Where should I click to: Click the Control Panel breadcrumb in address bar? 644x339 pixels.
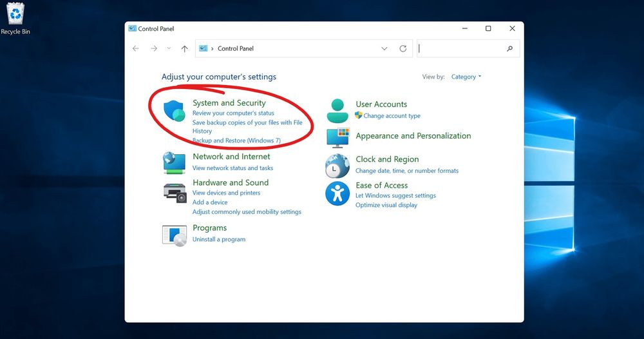236,48
